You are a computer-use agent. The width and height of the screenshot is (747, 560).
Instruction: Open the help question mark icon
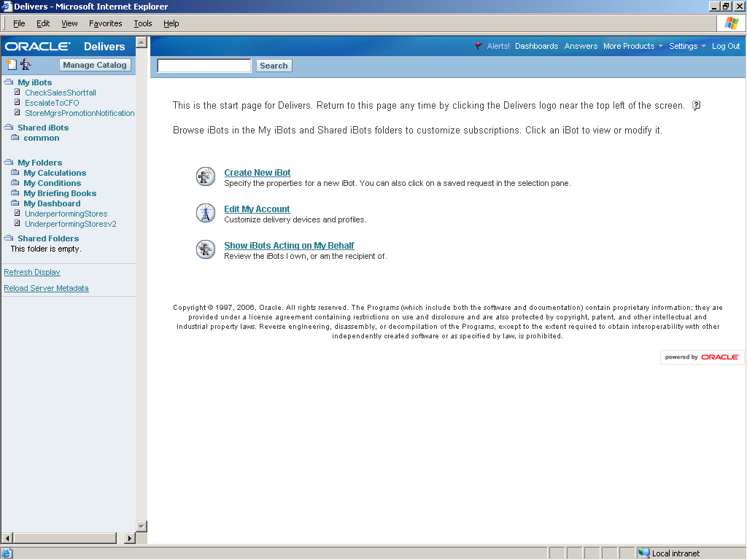pyautogui.click(x=696, y=106)
